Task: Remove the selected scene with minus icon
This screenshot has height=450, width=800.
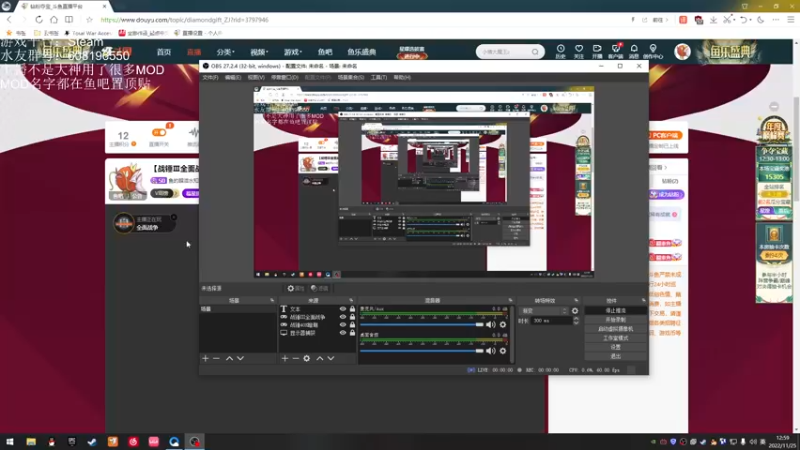Action: tap(216, 359)
